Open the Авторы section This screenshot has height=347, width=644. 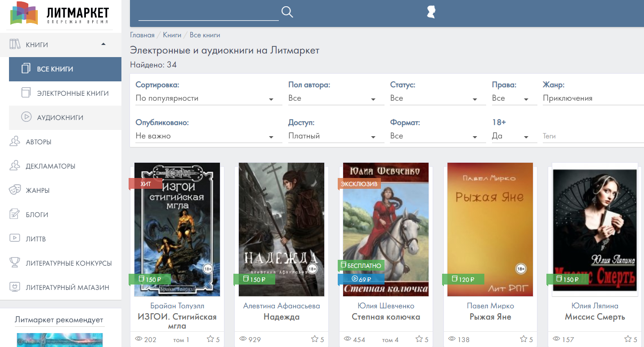[x=61, y=142]
